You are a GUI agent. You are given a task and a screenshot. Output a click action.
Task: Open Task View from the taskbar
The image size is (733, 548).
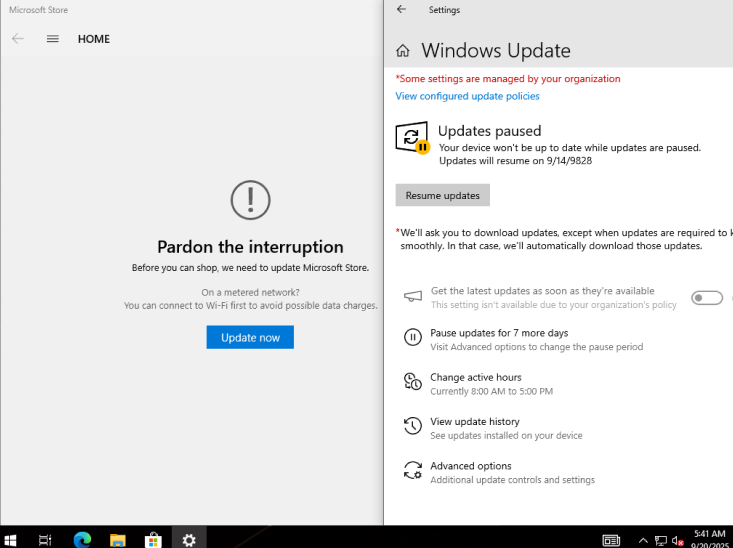click(x=45, y=540)
